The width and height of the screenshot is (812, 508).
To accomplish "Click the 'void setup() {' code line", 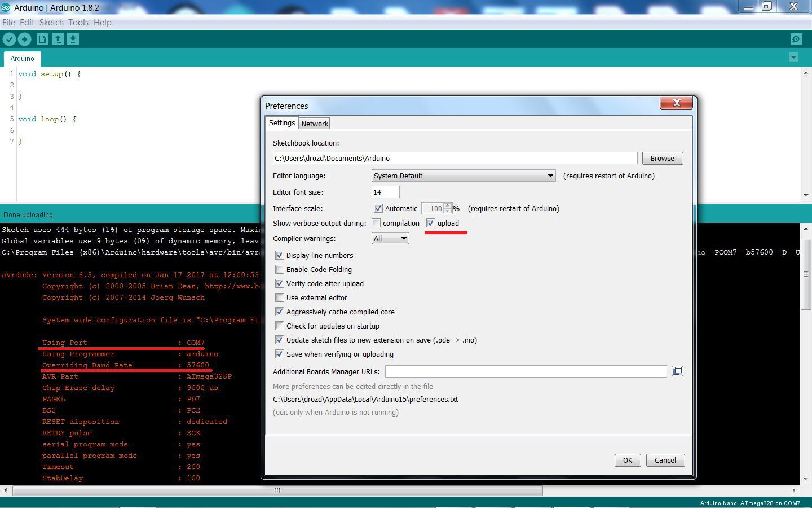I will click(x=50, y=74).
